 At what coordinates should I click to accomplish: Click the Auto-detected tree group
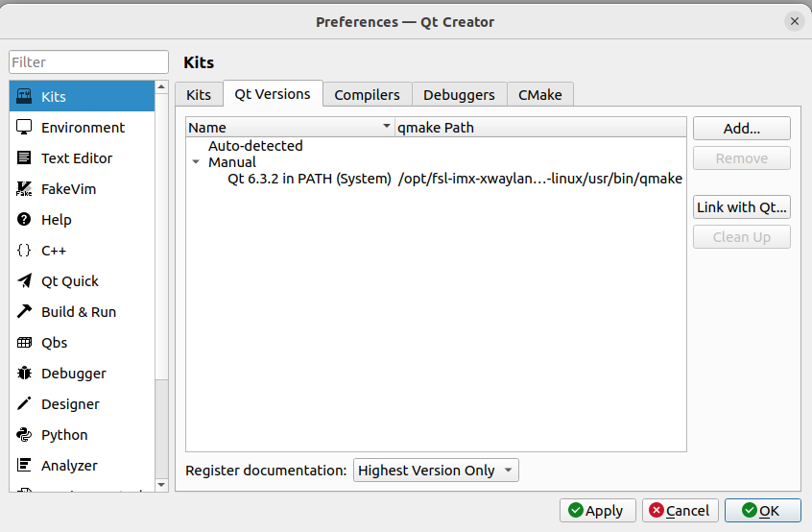point(255,146)
